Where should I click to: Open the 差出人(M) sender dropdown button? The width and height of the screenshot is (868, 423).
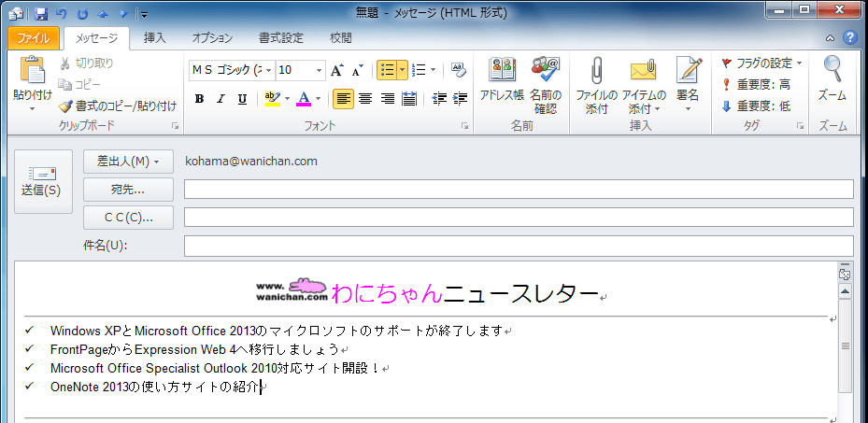(128, 162)
